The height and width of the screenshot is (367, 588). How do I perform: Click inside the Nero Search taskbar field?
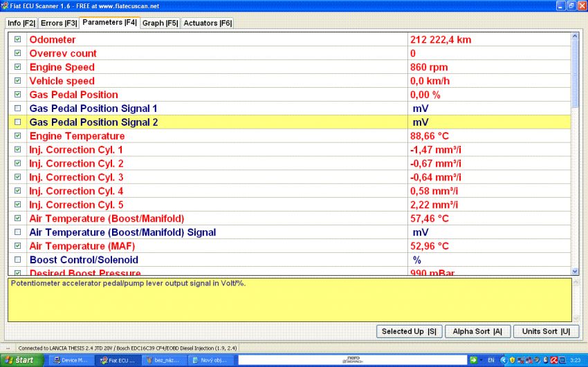(x=353, y=360)
